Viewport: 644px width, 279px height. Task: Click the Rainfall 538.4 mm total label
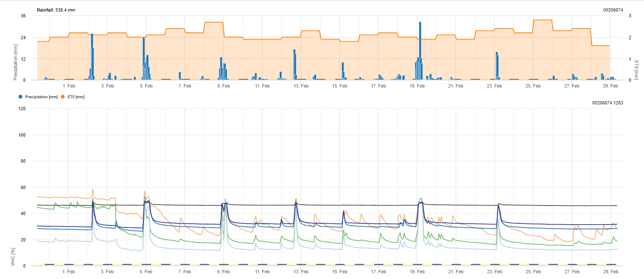pyautogui.click(x=56, y=10)
